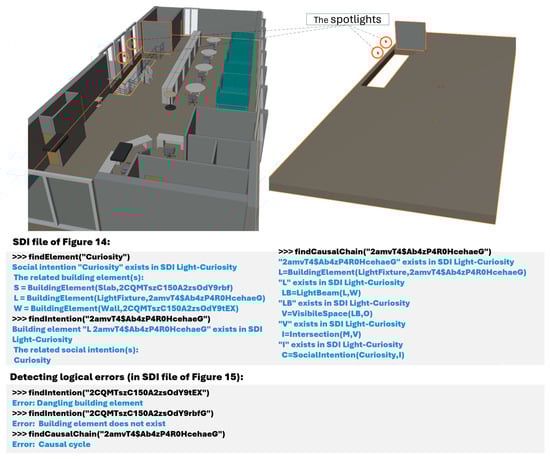
Task: Click "Error: Dangling building element" message
Action: pos(78,403)
